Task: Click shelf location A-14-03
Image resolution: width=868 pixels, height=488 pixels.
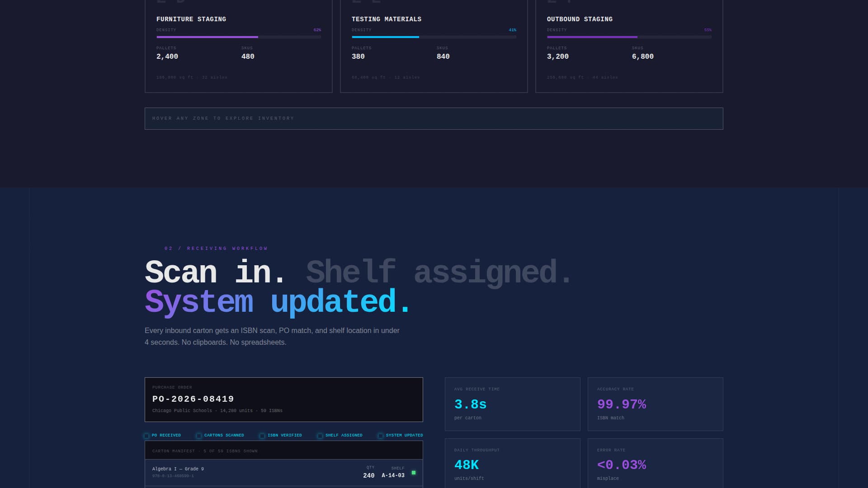Action: [x=393, y=475]
